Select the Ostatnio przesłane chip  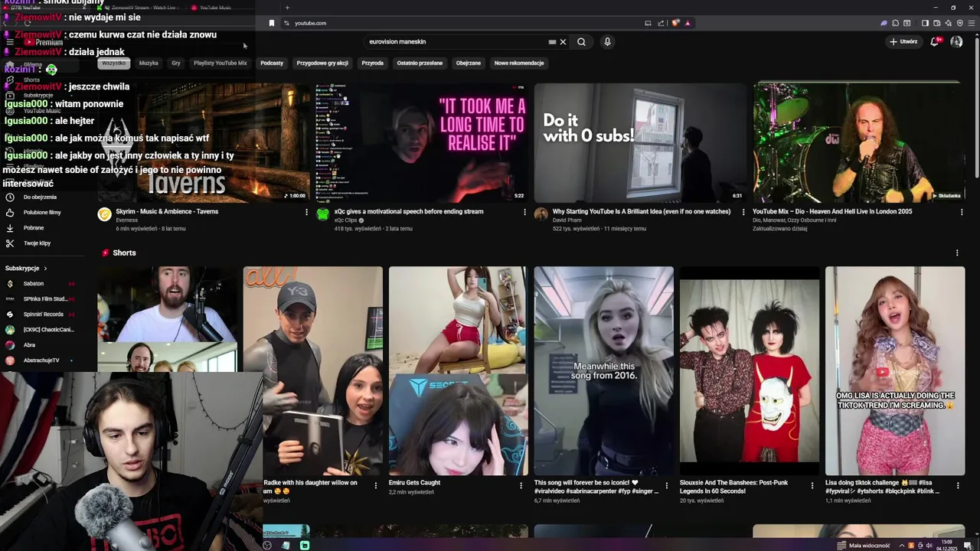pos(420,64)
